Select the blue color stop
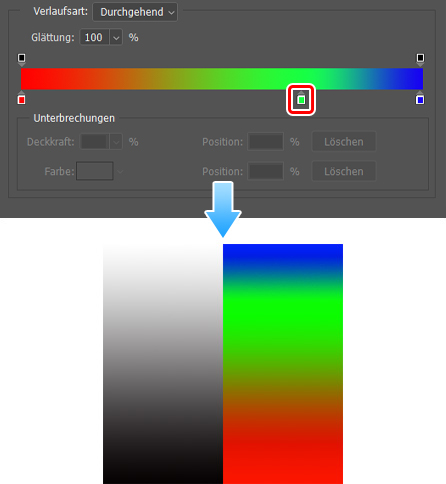The width and height of the screenshot is (446, 484). [420, 98]
